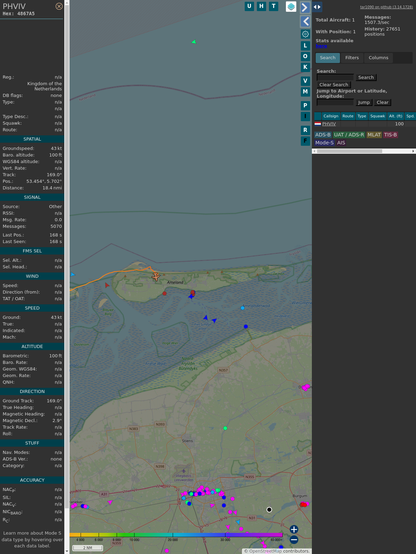This screenshot has height=554, width=416.
Task: Zoom in with the plus icon
Action: click(x=294, y=529)
